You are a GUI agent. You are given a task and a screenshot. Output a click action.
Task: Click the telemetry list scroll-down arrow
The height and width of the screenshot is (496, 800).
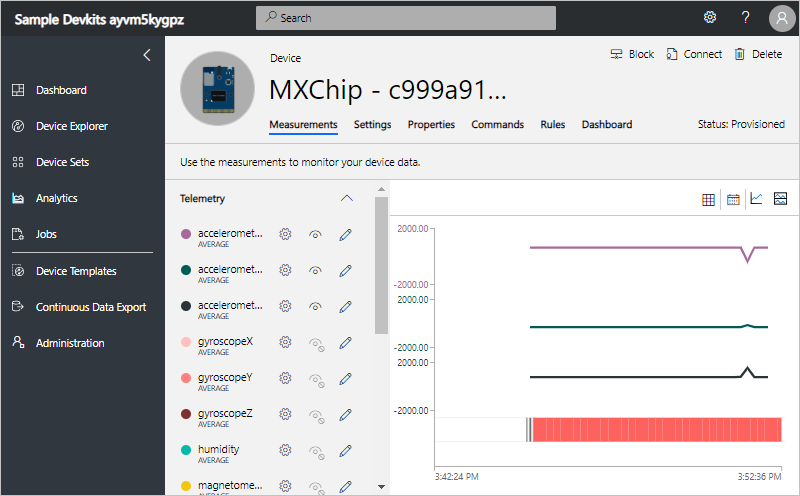[381, 486]
